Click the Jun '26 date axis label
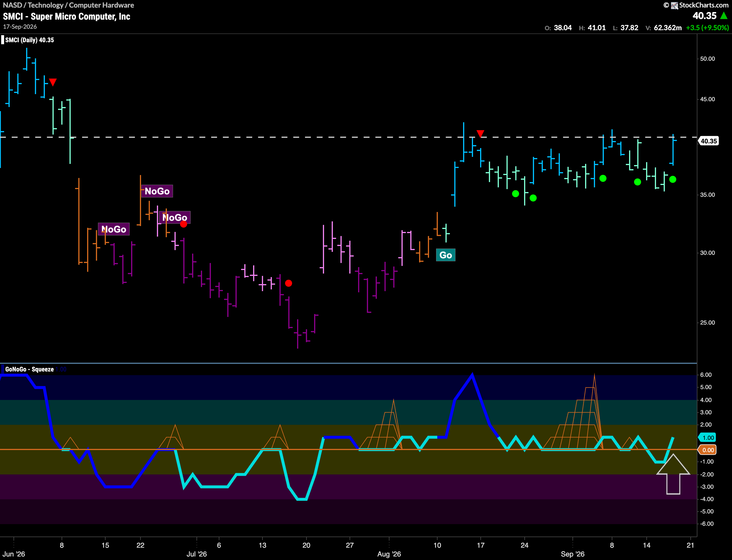 point(14,554)
